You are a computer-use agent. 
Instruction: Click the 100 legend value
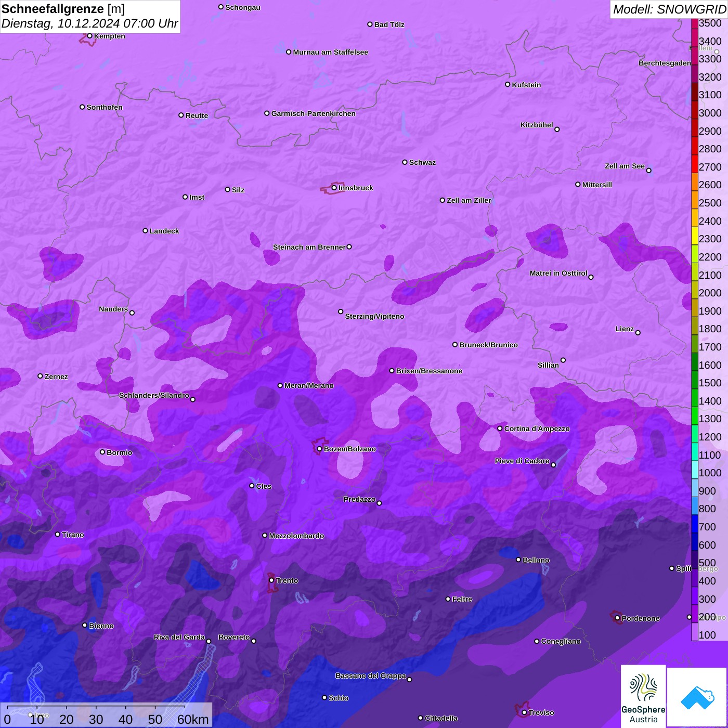(708, 635)
